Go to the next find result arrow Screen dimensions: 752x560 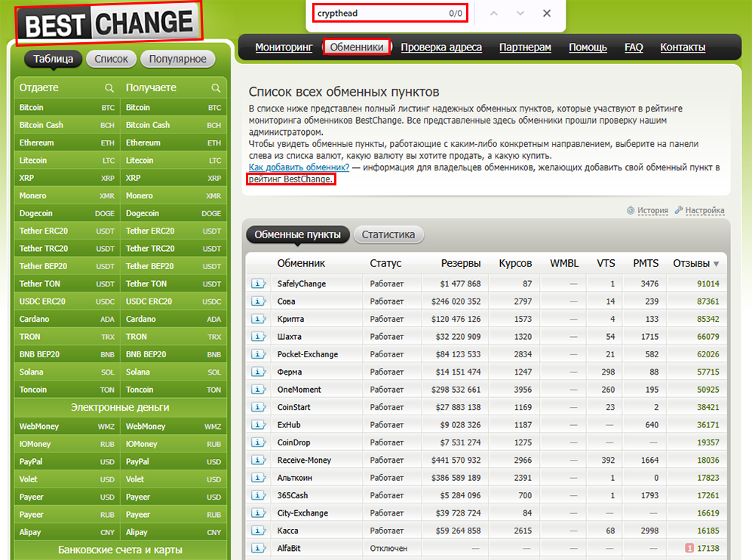click(x=520, y=14)
